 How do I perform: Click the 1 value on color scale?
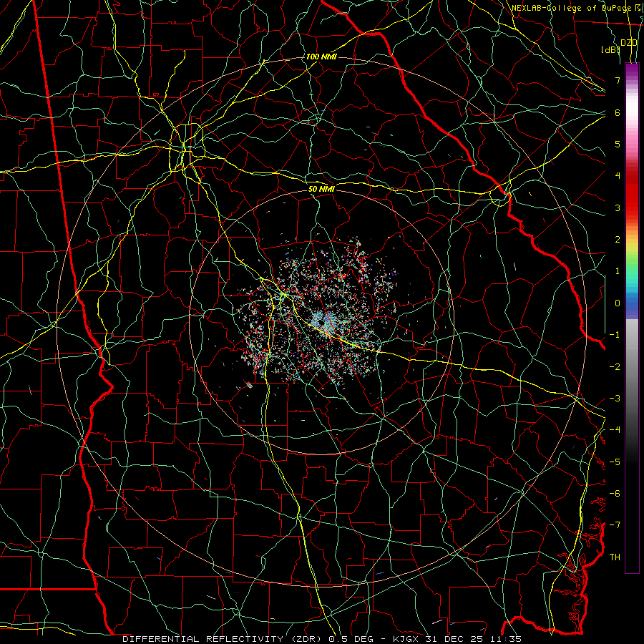coord(618,271)
